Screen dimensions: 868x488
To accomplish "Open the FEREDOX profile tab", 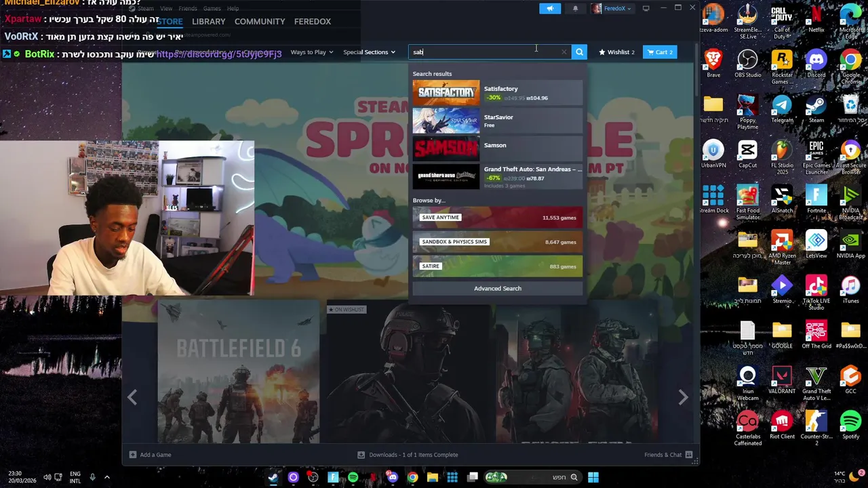I will tap(313, 21).
